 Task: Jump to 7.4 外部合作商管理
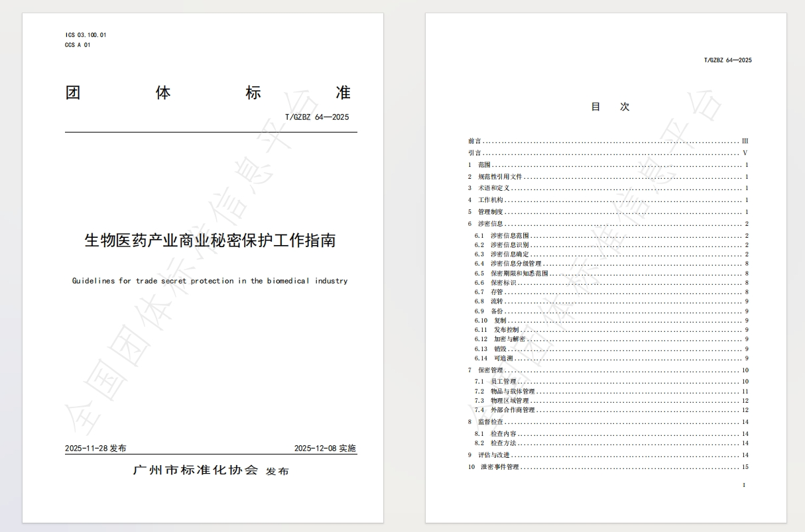pyautogui.click(x=512, y=410)
